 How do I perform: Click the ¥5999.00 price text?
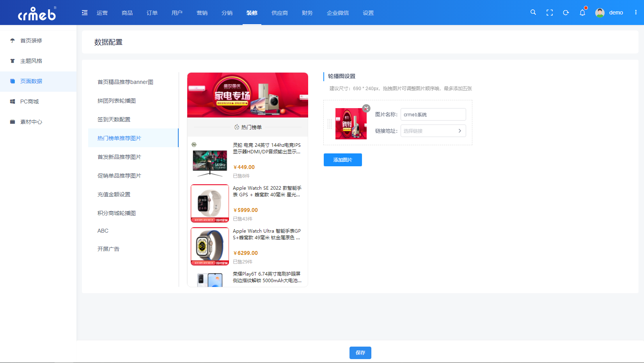click(245, 210)
